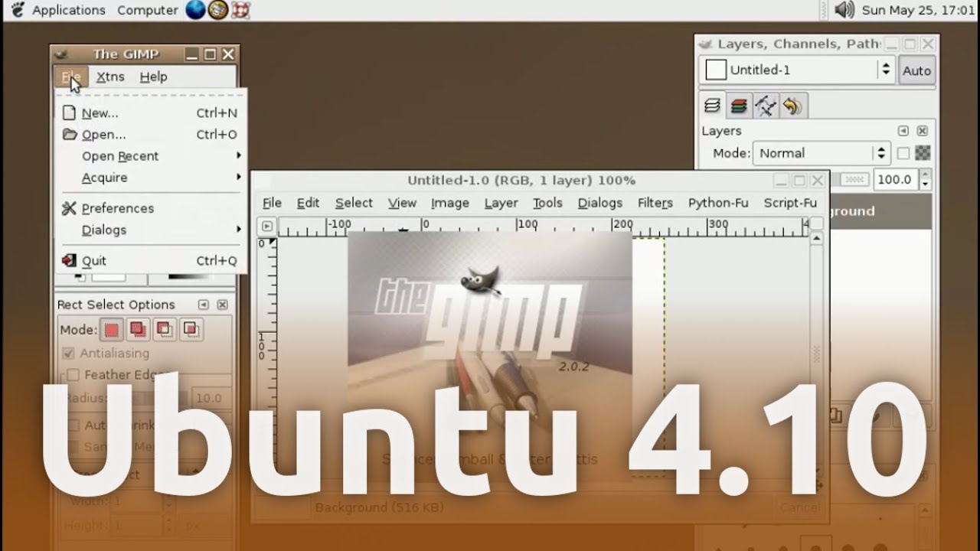Image resolution: width=980 pixels, height=551 pixels.
Task: Enable the Feather Edges checkbox
Action: coord(73,375)
